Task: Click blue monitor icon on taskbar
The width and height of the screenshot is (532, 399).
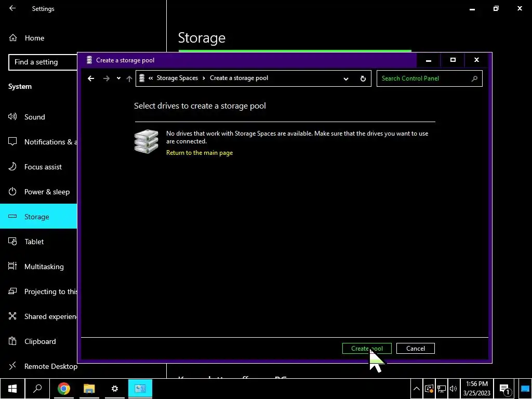Action: pos(525,389)
